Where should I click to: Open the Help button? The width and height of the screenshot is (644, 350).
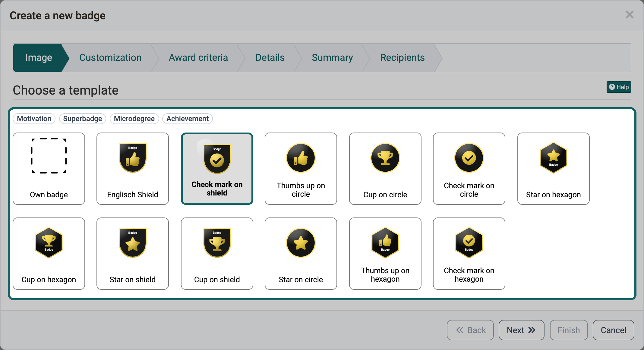point(619,87)
